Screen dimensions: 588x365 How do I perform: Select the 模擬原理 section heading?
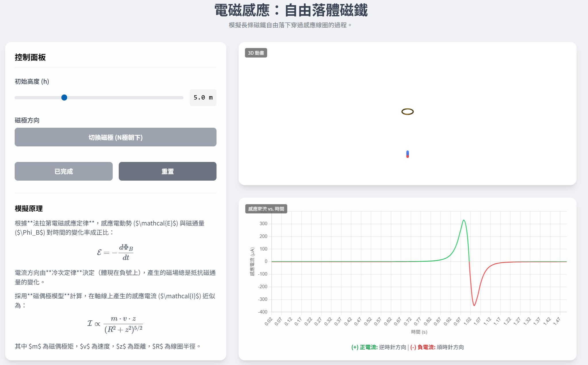click(x=28, y=209)
